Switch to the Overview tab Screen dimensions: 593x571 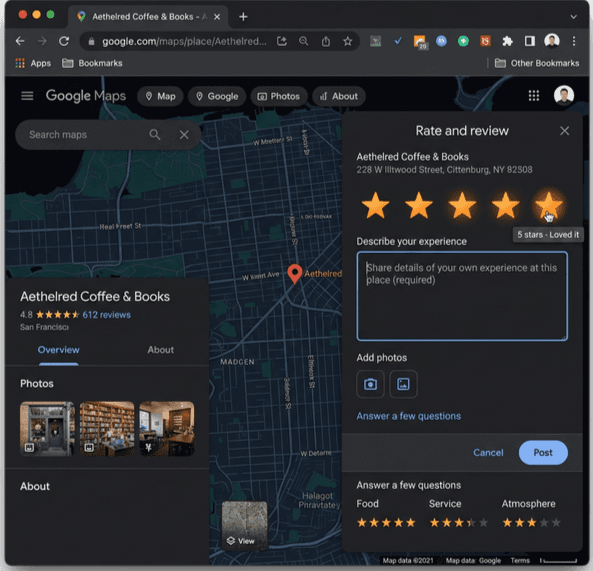coord(59,350)
